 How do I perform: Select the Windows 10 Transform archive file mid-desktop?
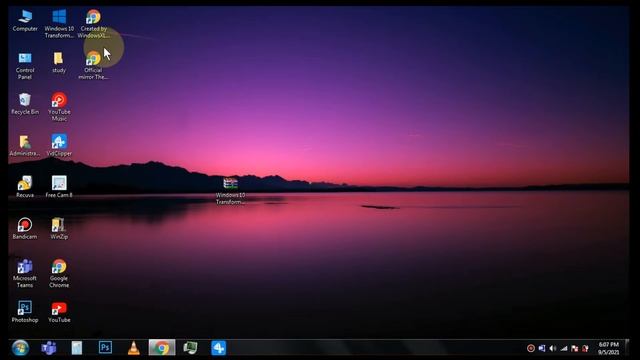(231, 191)
